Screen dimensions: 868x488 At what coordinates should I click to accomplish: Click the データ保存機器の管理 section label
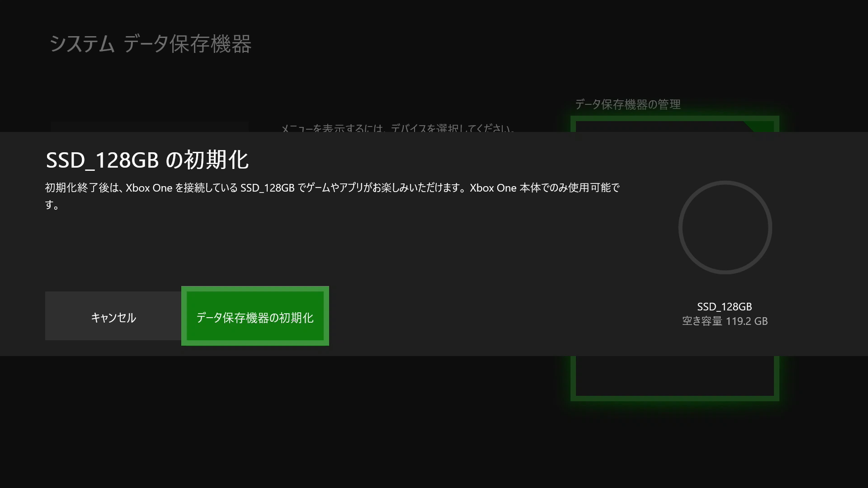pos(627,104)
